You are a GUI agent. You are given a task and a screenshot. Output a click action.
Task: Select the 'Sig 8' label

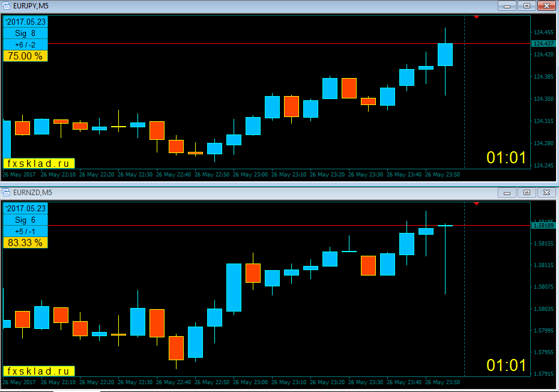[25, 33]
